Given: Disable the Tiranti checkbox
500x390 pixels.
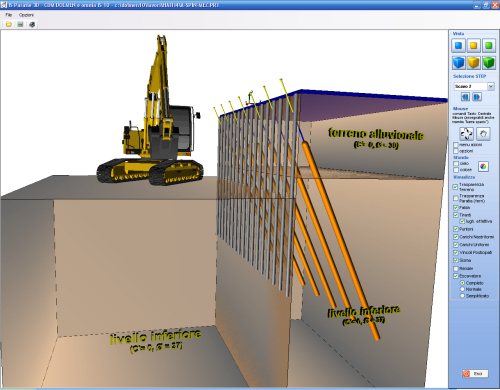Looking at the screenshot, I should pos(455,215).
